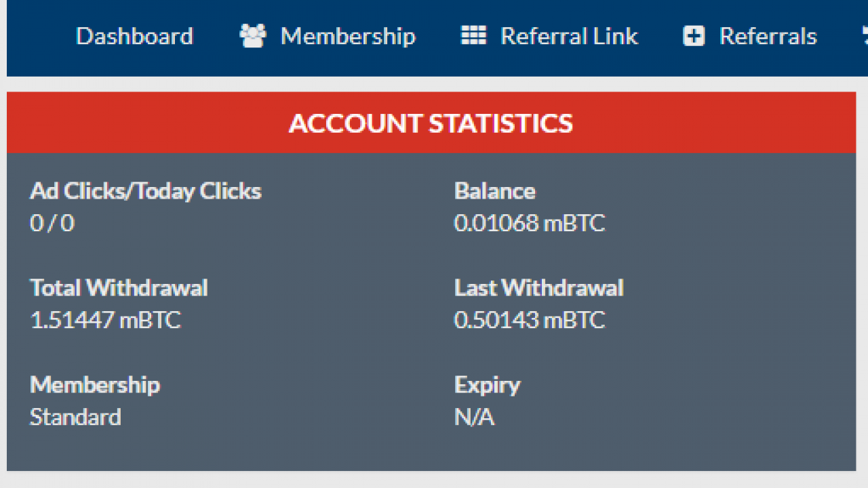Select the Balance heading
868x488 pixels.
tap(495, 191)
